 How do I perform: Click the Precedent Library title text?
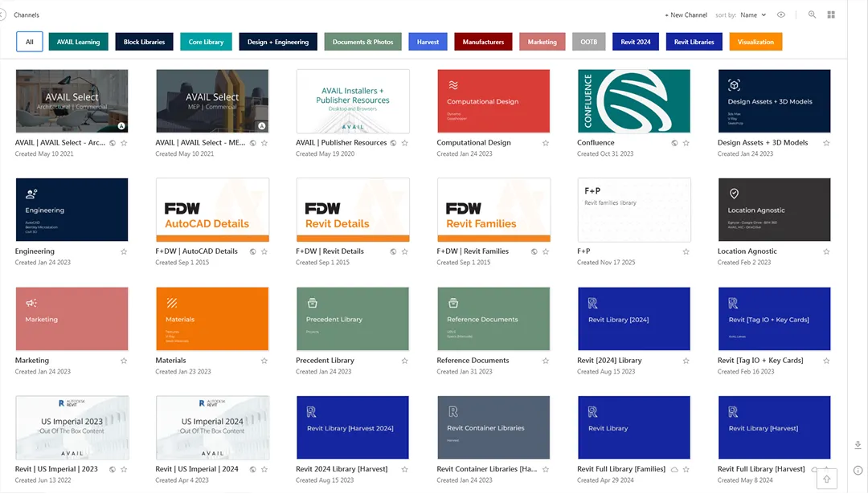(x=325, y=361)
